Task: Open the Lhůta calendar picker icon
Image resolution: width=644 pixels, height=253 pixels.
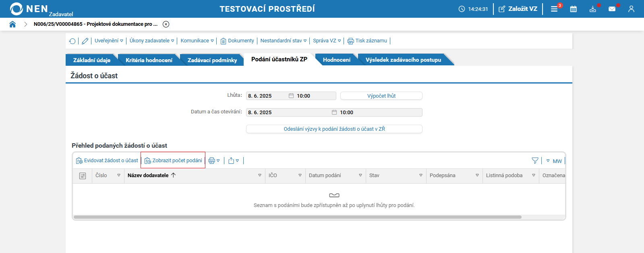Action: coord(291,96)
